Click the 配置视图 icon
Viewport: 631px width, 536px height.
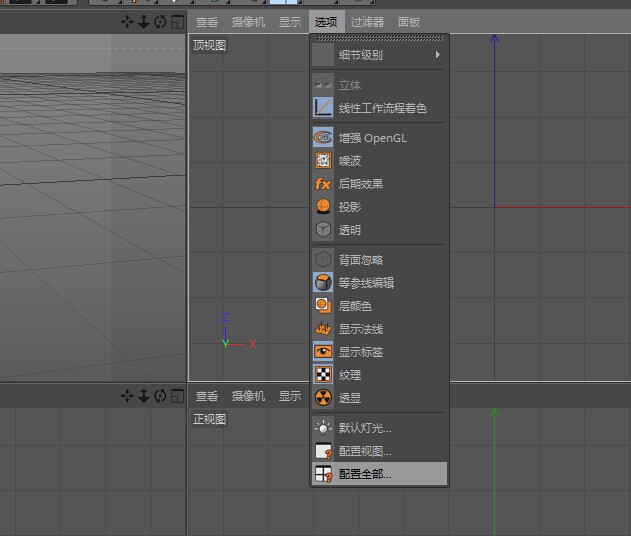[x=323, y=451]
